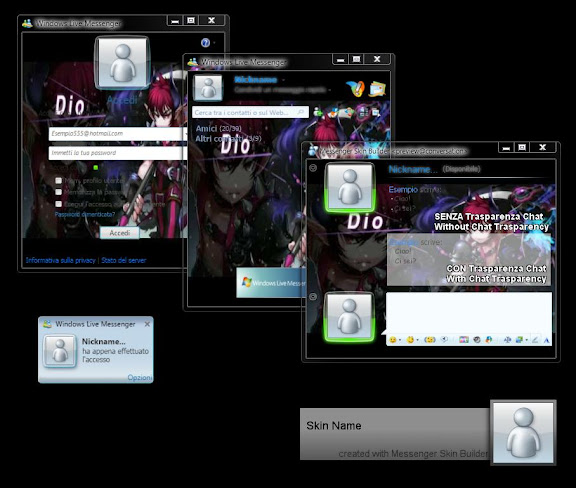The width and height of the screenshot is (576, 488).
Task: Expand the Altri contatti group
Action: 228,139
